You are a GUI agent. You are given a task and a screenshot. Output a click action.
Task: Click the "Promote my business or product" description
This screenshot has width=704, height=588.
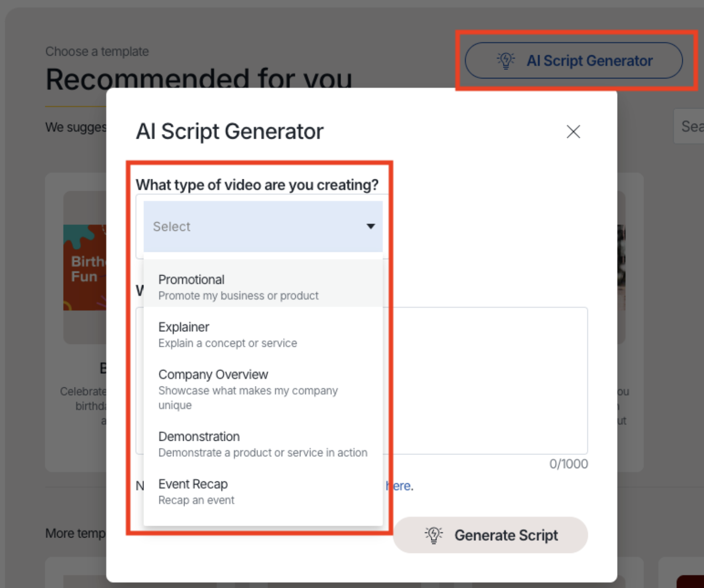(x=238, y=296)
